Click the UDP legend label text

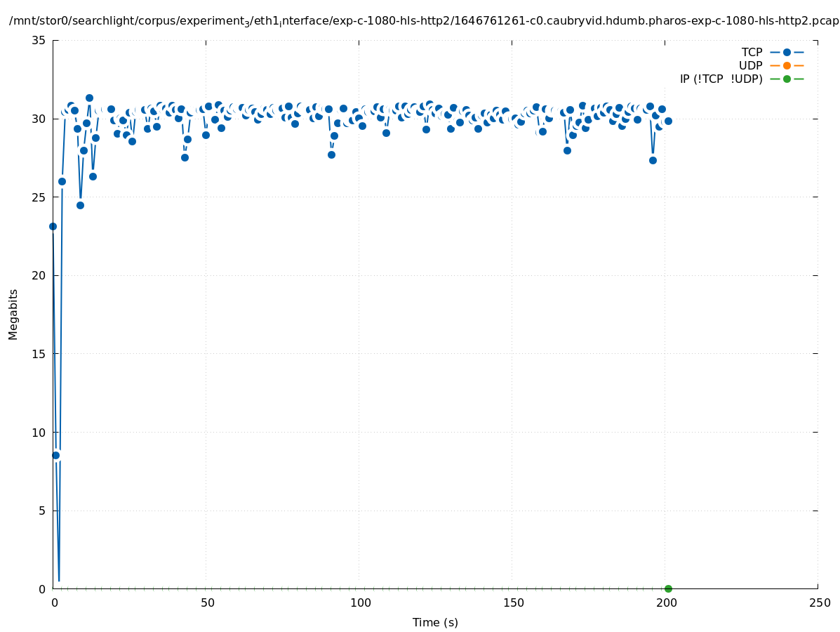[750, 66]
